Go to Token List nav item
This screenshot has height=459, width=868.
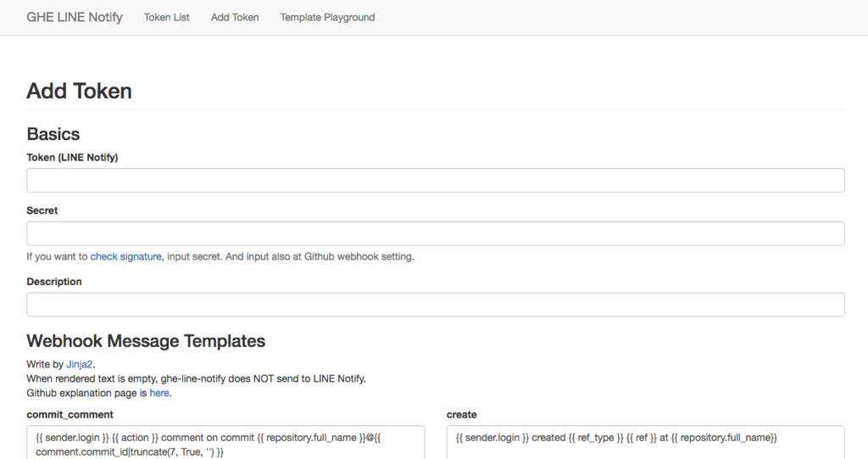(167, 17)
